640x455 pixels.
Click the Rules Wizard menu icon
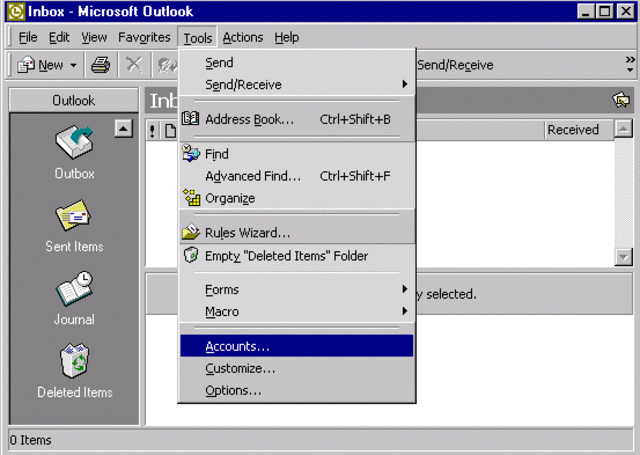[x=191, y=232]
